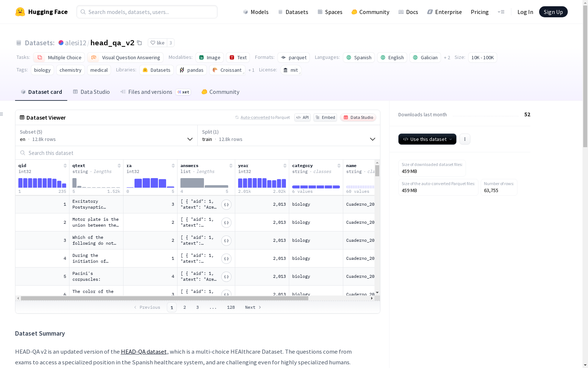Switch to the Data Studio tab
The width and height of the screenshot is (588, 368).
tap(92, 92)
